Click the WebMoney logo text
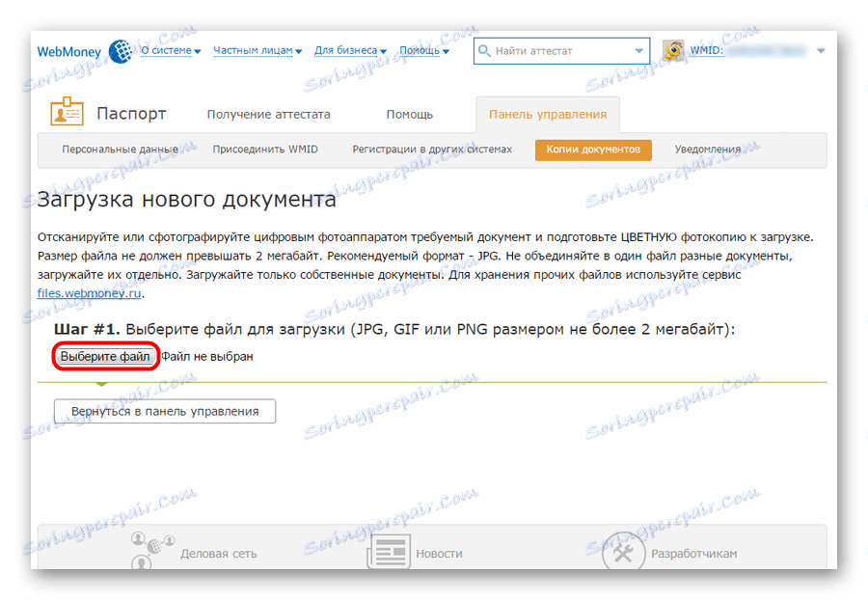Image resolution: width=868 pixels, height=600 pixels. 69,52
